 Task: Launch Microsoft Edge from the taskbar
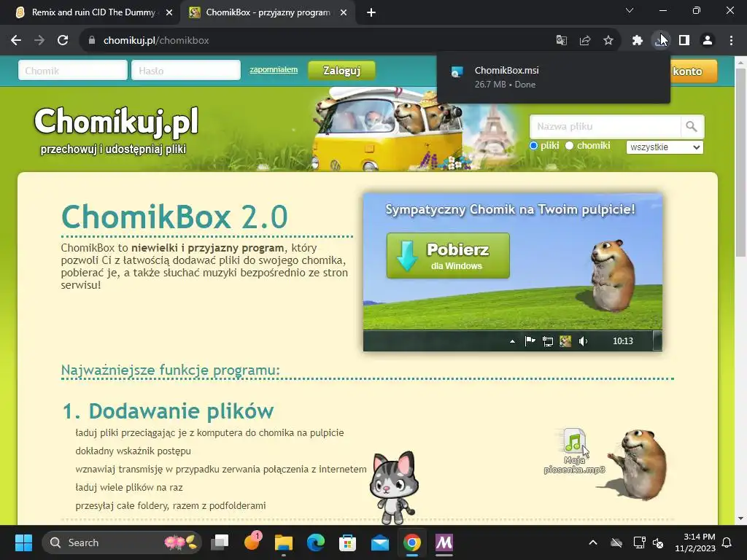click(x=315, y=542)
